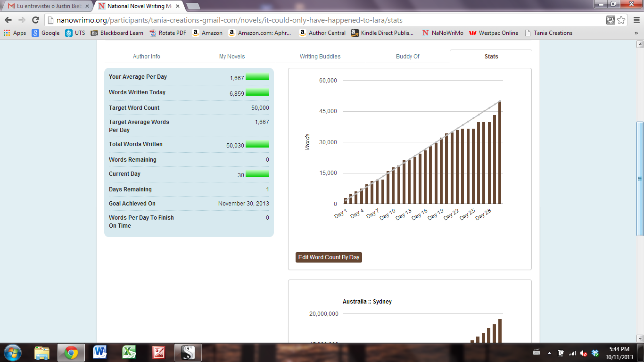Click the browser reload icon
This screenshot has height=362, width=644.
click(x=35, y=20)
